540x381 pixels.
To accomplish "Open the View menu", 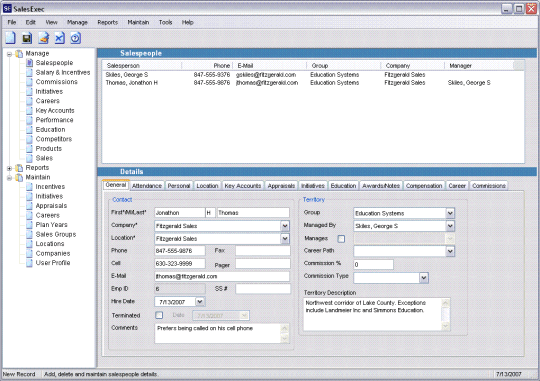I will click(x=51, y=22).
